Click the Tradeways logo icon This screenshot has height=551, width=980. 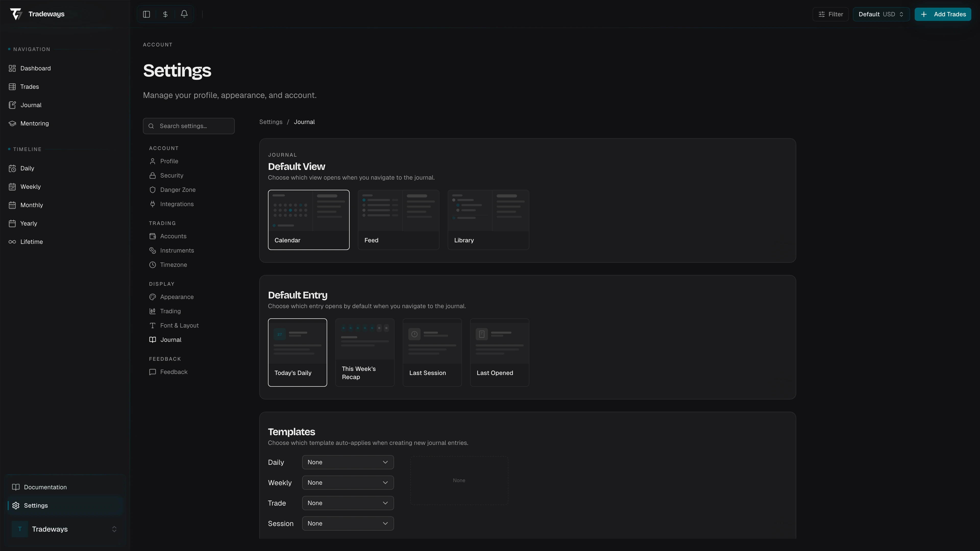[16, 14]
